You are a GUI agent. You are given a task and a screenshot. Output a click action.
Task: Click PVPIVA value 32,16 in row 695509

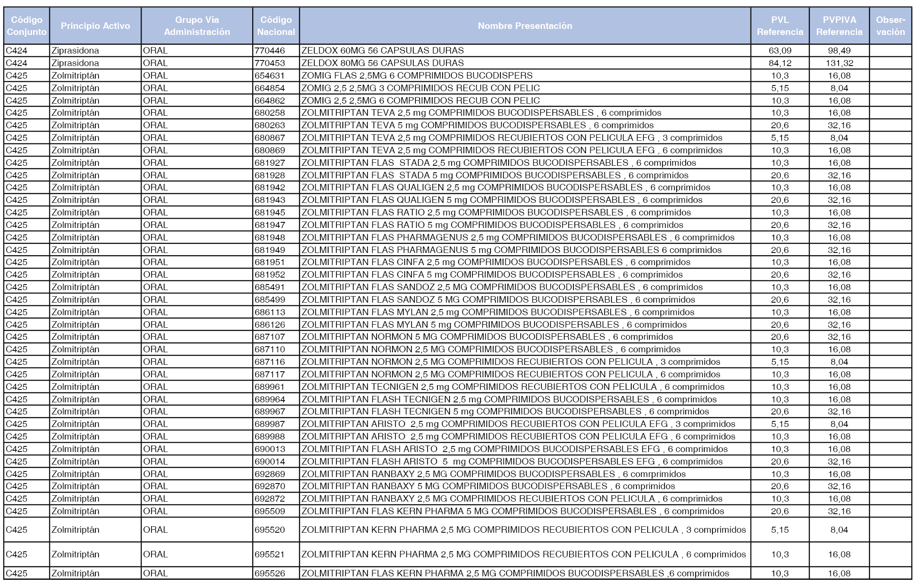(x=839, y=511)
